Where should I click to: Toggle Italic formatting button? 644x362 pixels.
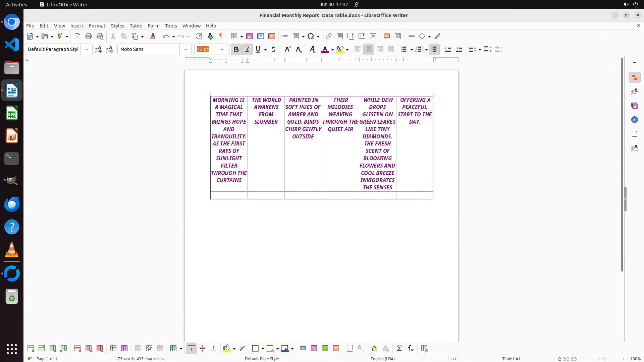point(247,49)
